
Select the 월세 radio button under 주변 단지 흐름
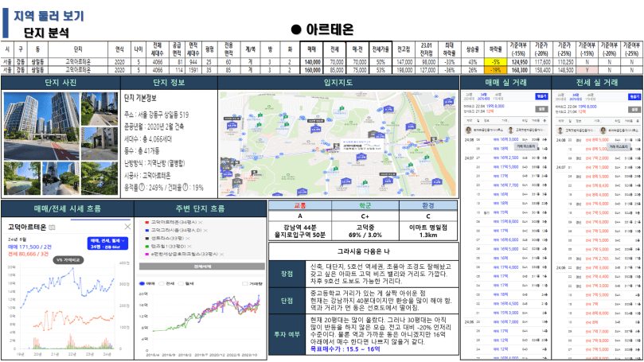pyautogui.click(x=181, y=283)
